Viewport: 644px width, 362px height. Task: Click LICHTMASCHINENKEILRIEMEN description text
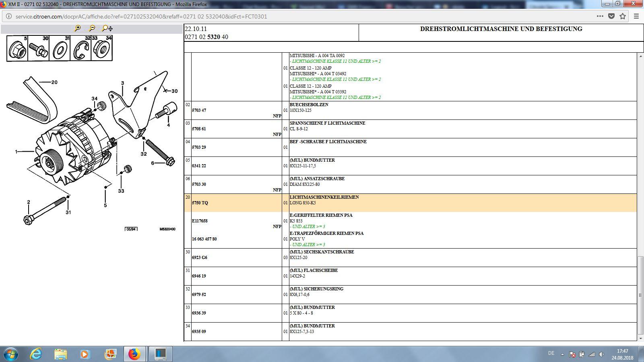[x=324, y=197]
